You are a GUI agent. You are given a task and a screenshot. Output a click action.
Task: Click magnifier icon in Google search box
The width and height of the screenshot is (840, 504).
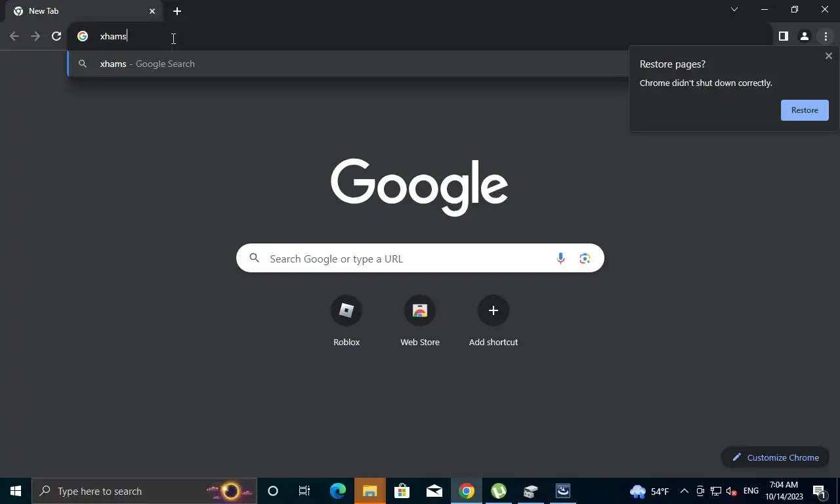coord(255,259)
